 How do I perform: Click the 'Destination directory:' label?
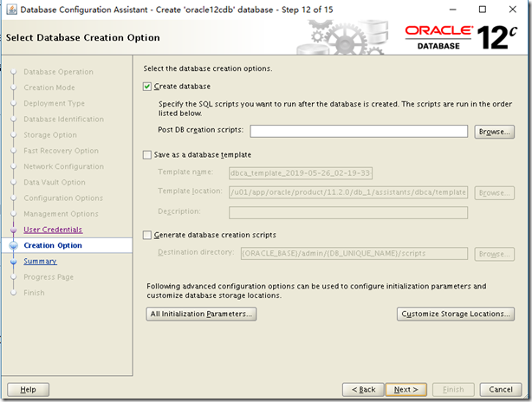[196, 252]
